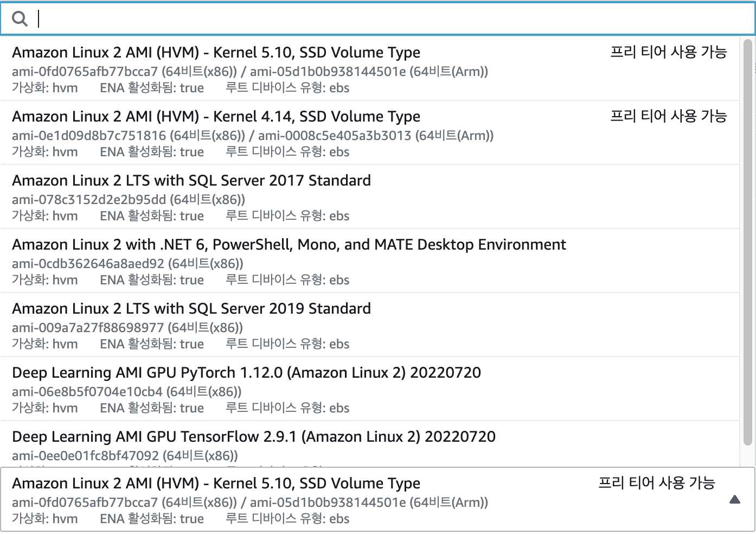
Task: Click the magnifier search icon
Action: [x=20, y=19]
